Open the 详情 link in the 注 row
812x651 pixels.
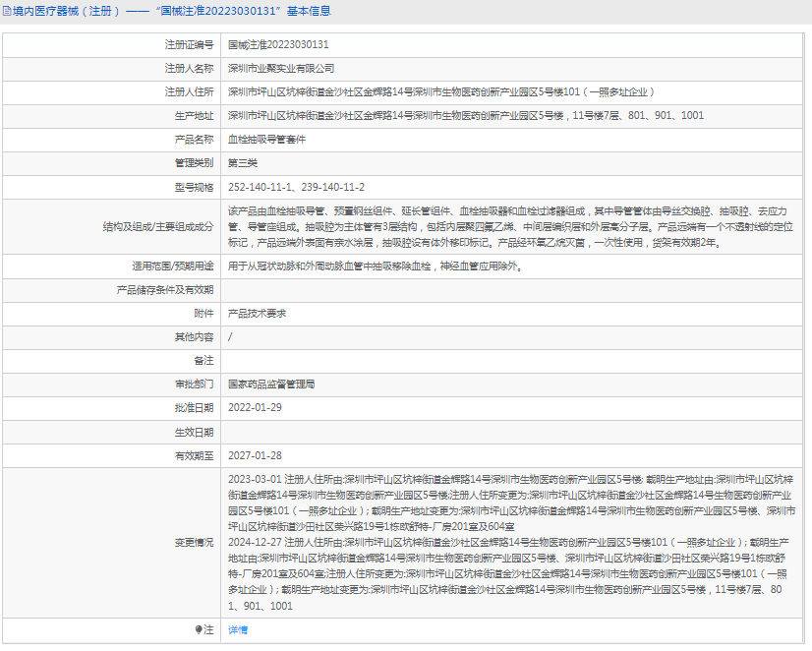pos(238,629)
